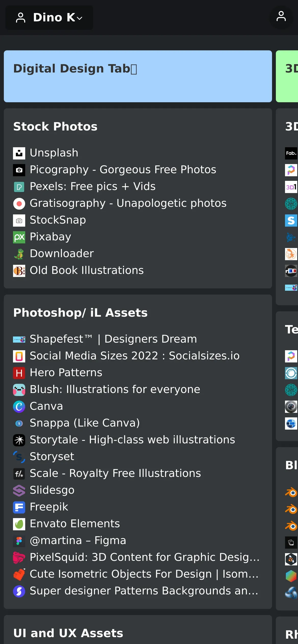Screen dimensions: 298x644
Task: Click the Stock Photos section heading
Action: [x=55, y=126]
